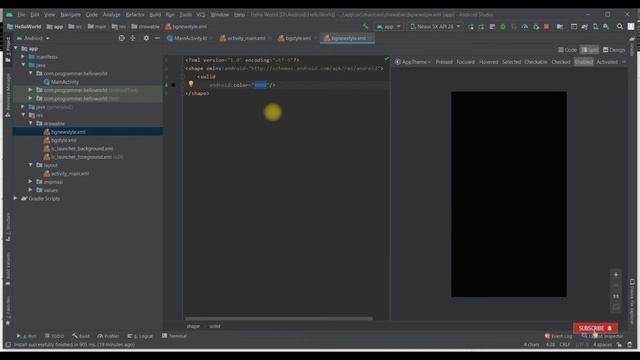Viewport: 640px width, 360px height.
Task: Open Device File Explorer side tab
Action: coord(632,301)
